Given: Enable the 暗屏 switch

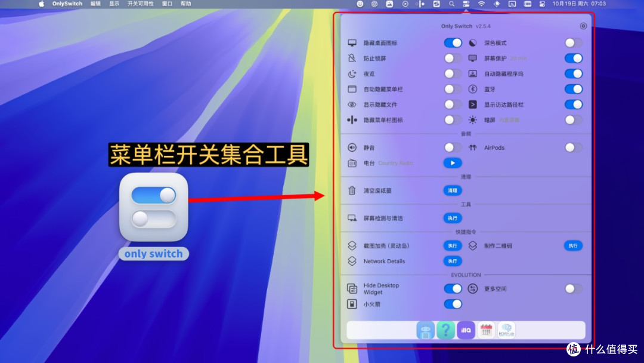Looking at the screenshot, I should [x=574, y=119].
